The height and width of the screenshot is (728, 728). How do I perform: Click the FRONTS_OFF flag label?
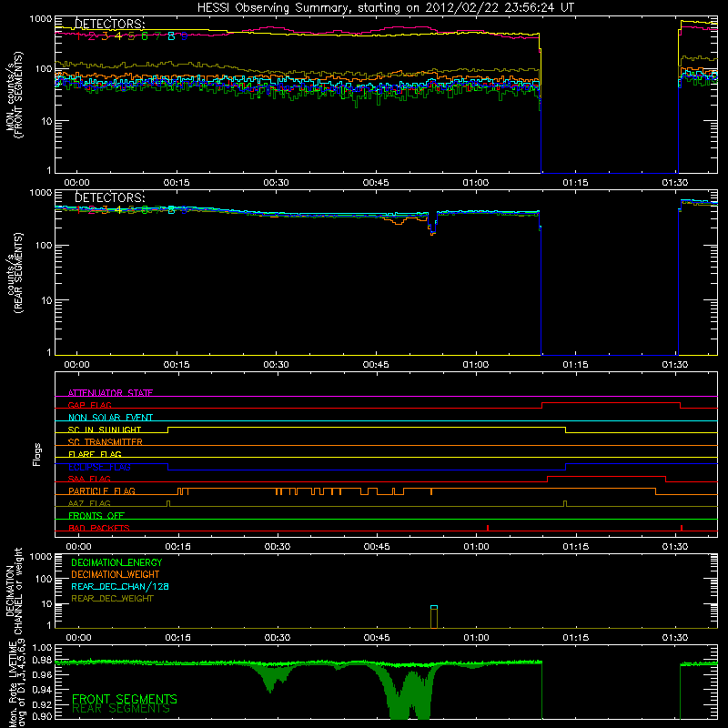tap(96, 516)
